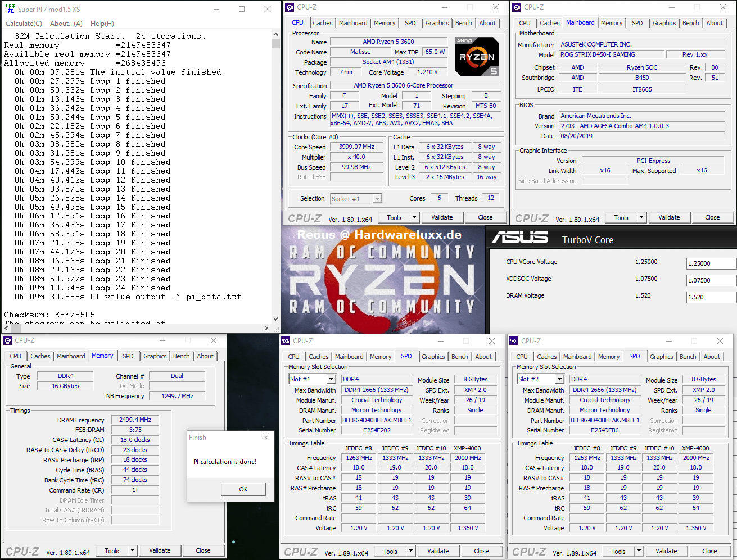Open About tab in Slot #2 SPD window

(712, 357)
